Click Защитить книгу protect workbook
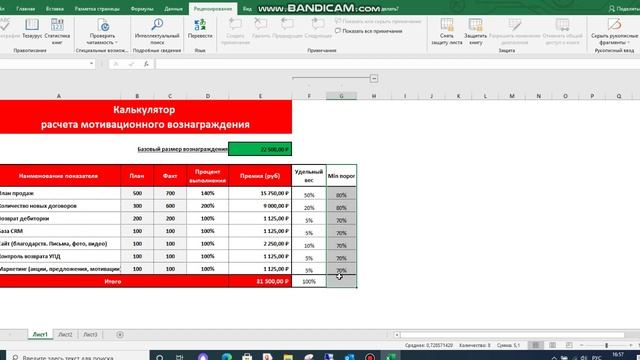 pos(476,31)
